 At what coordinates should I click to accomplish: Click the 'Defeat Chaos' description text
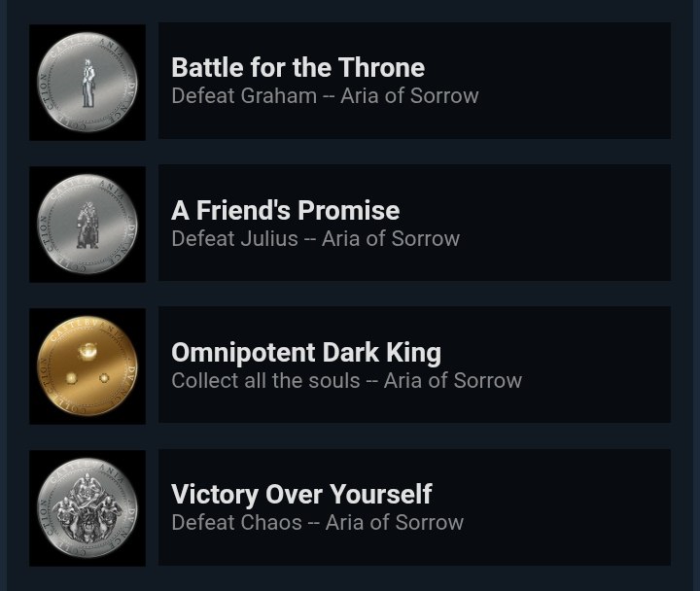236,522
